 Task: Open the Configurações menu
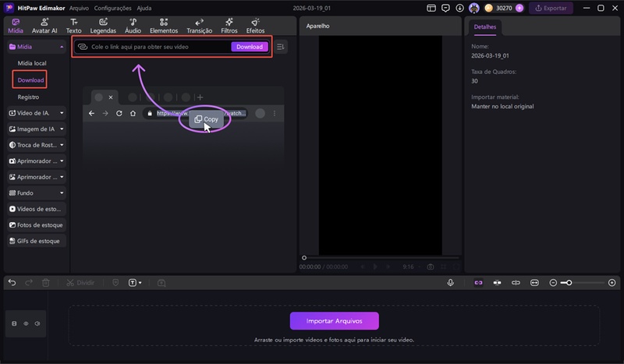point(112,8)
